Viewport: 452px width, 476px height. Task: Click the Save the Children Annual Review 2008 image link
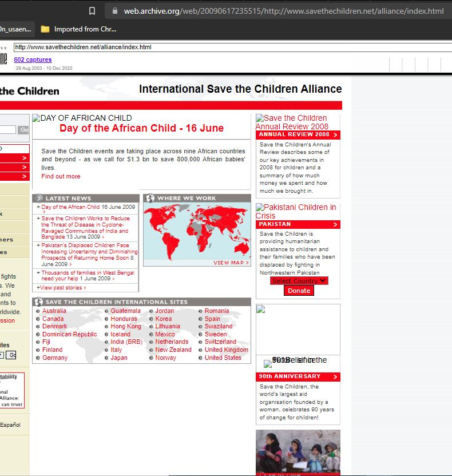coord(292,122)
